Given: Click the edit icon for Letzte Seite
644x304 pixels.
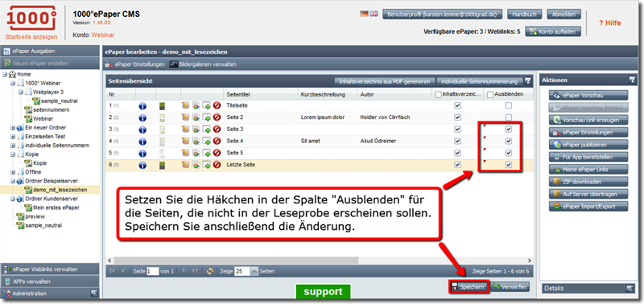Looking at the screenshot, I should click(x=186, y=165).
